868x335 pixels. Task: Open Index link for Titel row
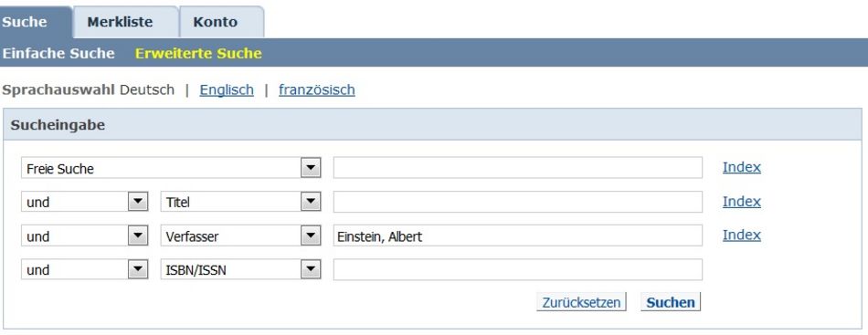742,202
